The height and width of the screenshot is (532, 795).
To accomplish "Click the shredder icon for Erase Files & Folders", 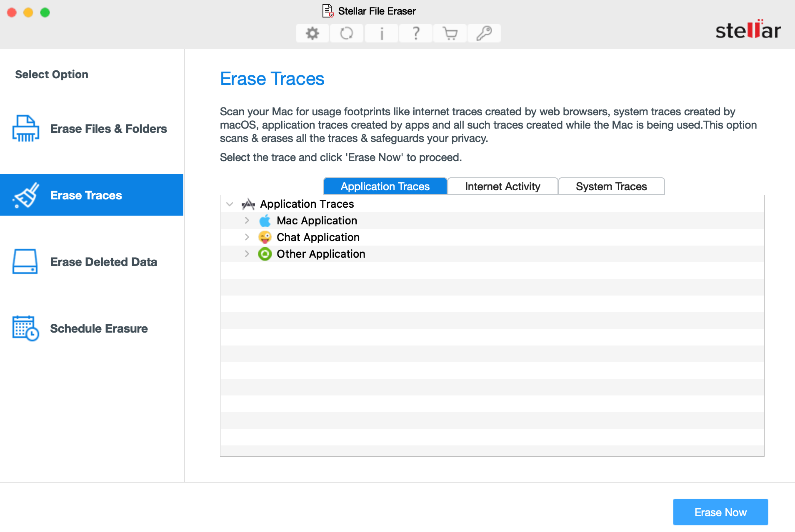I will coord(26,128).
